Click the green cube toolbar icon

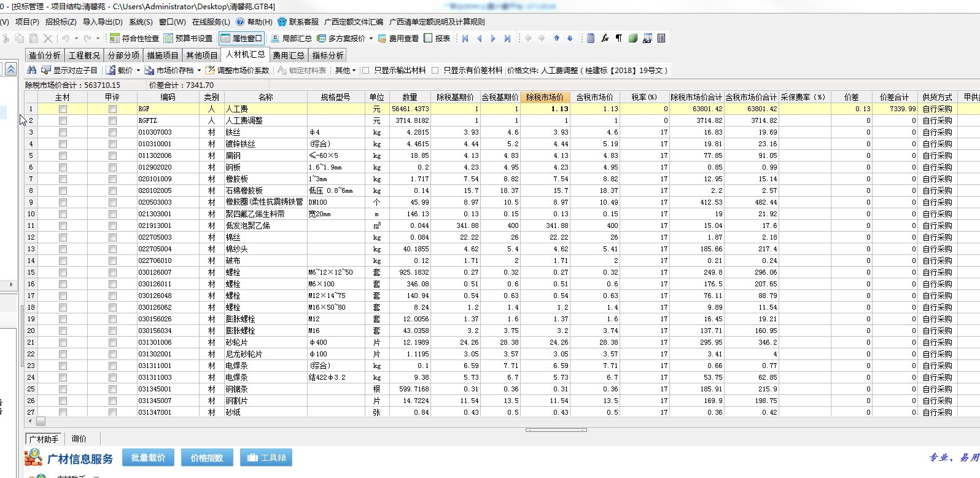pyautogui.click(x=633, y=38)
